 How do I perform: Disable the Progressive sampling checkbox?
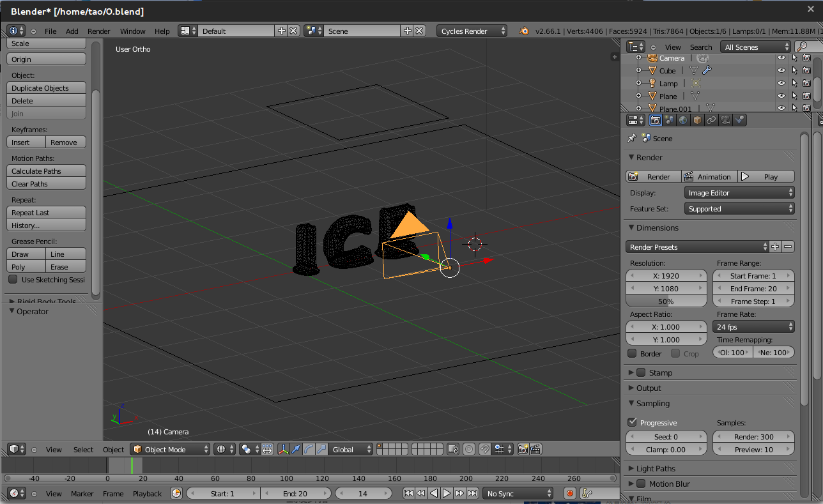(632, 422)
